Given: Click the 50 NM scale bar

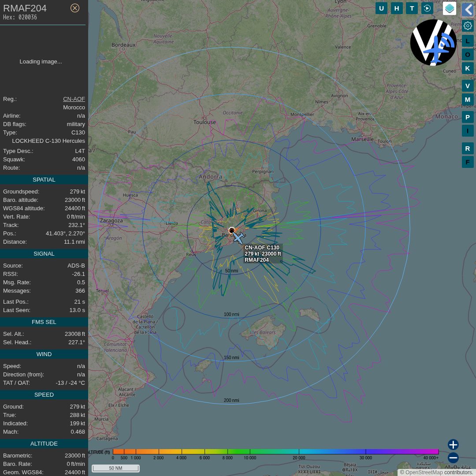Looking at the screenshot, I should 115,468.
